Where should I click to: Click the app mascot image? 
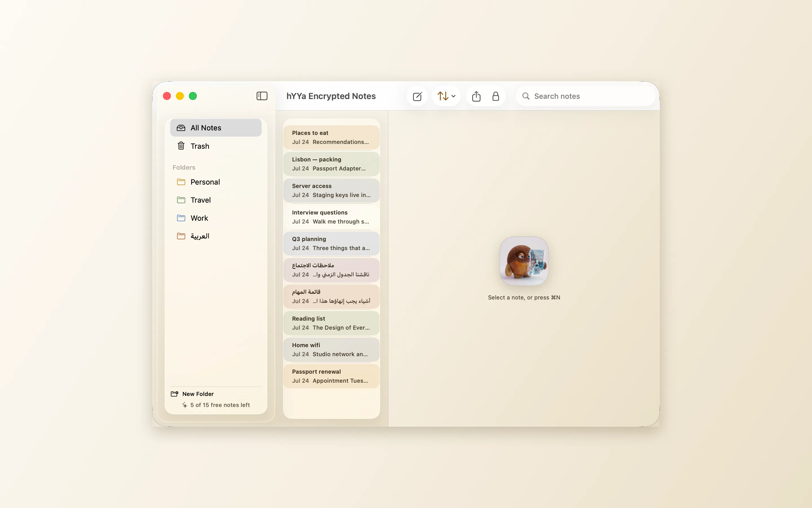524,261
